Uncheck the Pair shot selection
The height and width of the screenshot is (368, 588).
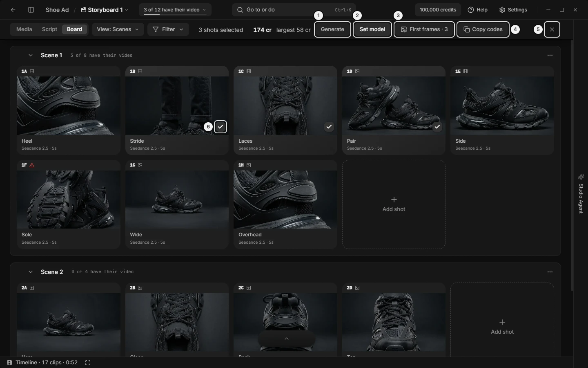(437, 127)
